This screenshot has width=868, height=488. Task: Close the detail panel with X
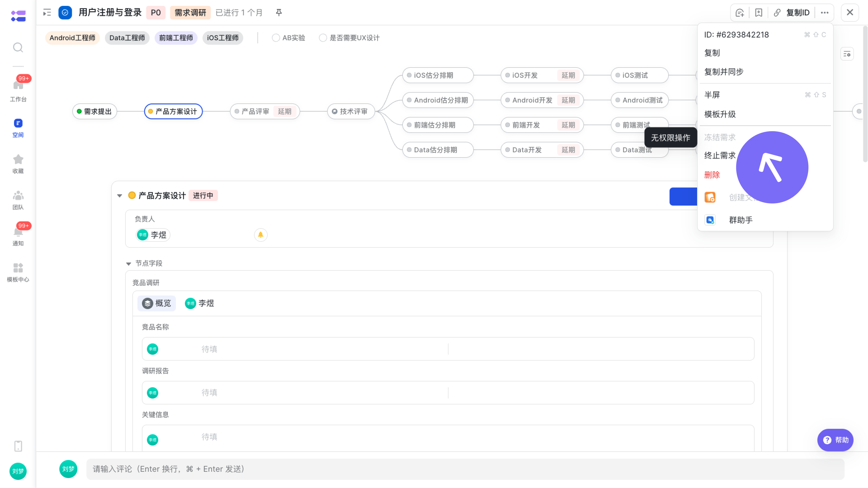coord(850,12)
